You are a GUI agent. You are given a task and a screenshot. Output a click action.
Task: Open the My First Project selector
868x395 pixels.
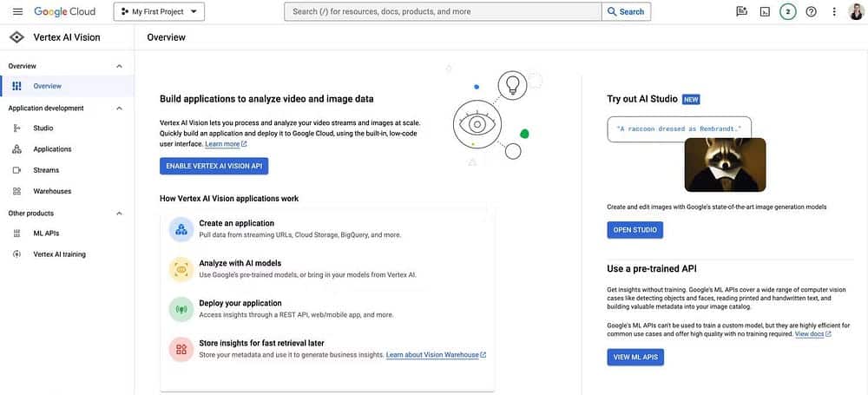pos(159,11)
